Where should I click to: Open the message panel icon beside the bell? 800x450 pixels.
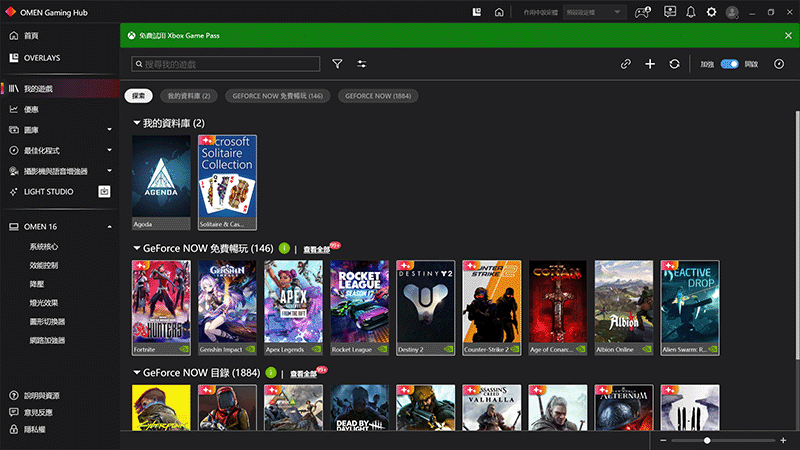pos(669,12)
